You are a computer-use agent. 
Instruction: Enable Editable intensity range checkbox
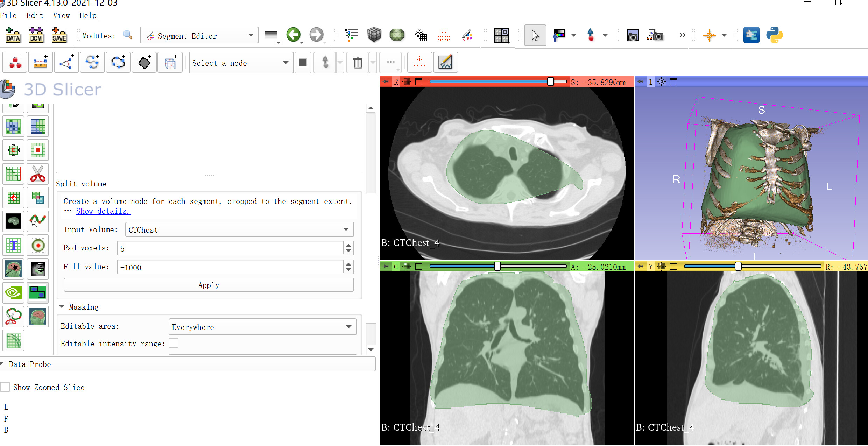pos(174,343)
